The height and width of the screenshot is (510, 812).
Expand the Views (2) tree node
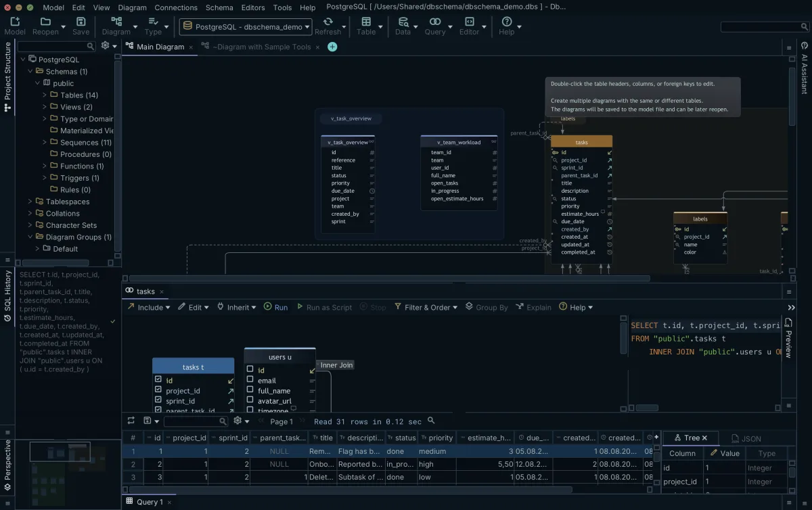tap(45, 107)
